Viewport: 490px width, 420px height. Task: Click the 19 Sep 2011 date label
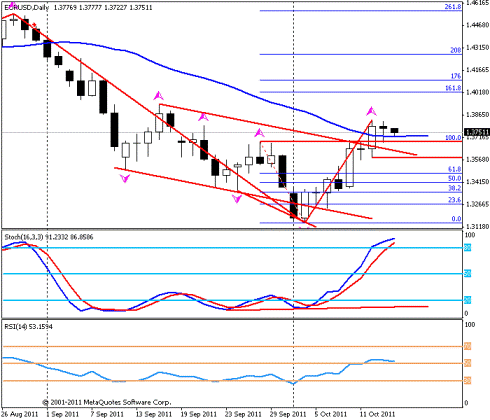point(198,414)
